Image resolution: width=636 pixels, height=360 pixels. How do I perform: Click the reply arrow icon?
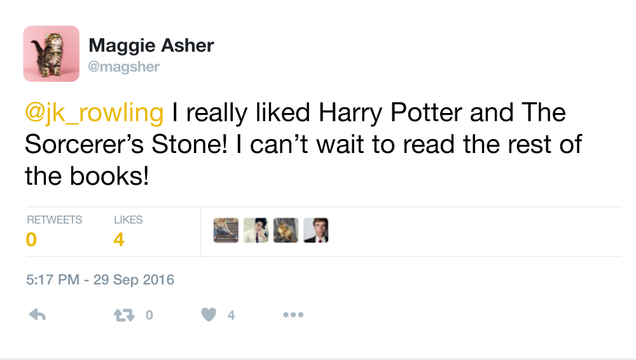tap(37, 315)
